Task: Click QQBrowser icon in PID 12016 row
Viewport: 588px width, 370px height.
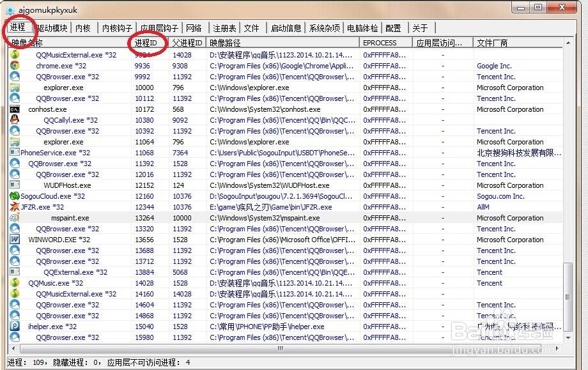Action: (15, 174)
